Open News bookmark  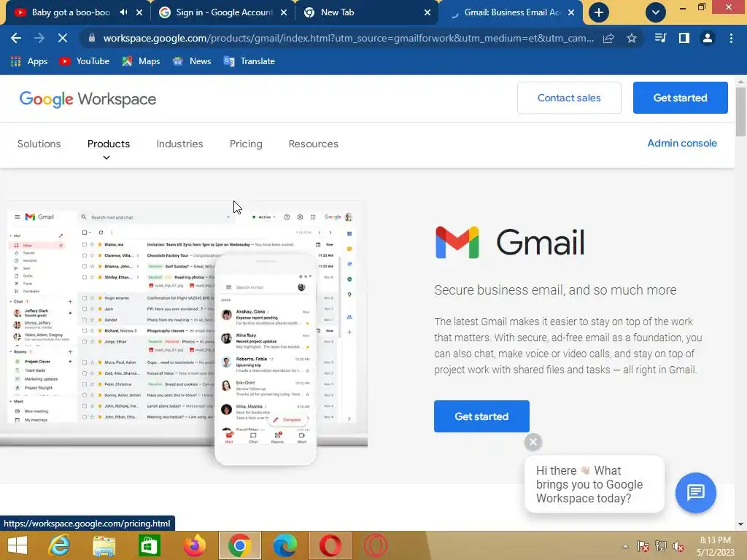click(x=192, y=61)
